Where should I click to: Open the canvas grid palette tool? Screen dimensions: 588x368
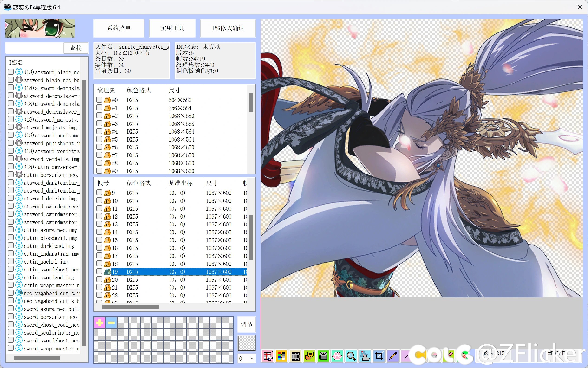click(x=268, y=356)
